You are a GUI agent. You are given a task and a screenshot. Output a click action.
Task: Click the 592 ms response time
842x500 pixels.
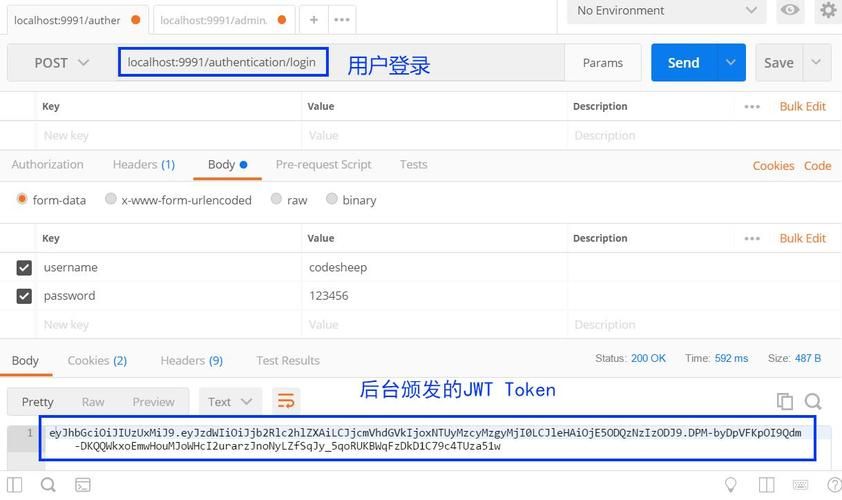pyautogui.click(x=731, y=358)
